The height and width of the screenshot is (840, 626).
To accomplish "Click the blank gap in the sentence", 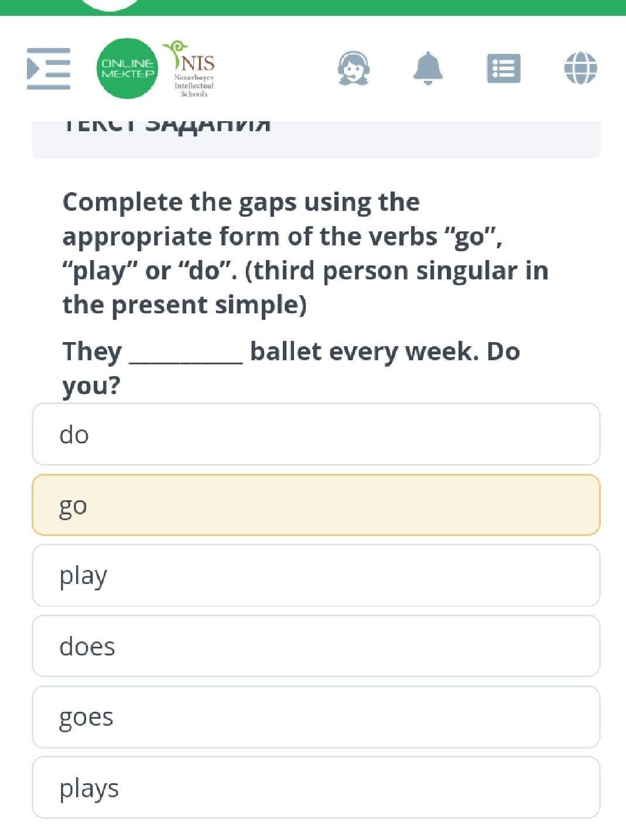I will (x=186, y=353).
